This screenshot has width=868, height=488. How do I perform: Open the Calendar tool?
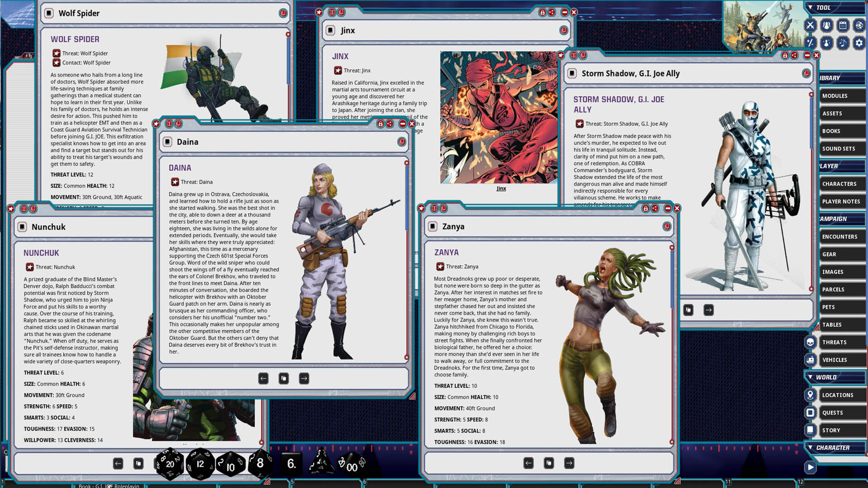point(843,25)
